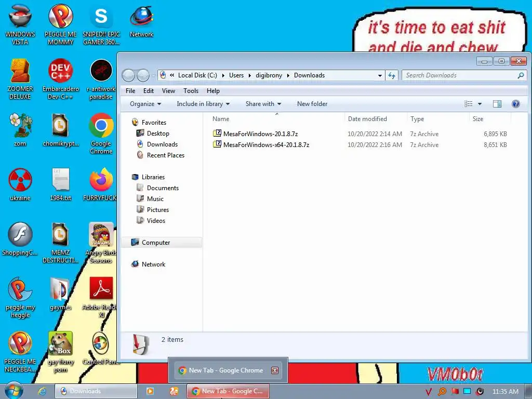
Task: Close the Chrome taskbar preview thumbnail
Action: click(x=274, y=370)
